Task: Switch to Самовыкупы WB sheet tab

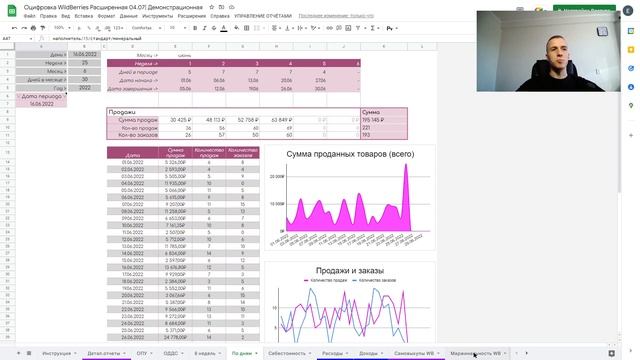Action: [x=417, y=353]
